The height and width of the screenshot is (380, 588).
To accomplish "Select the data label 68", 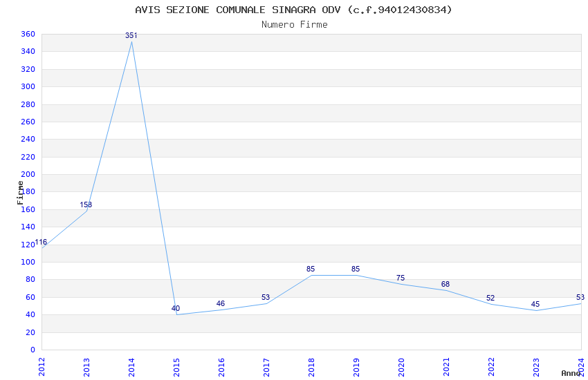I will pyautogui.click(x=445, y=285).
